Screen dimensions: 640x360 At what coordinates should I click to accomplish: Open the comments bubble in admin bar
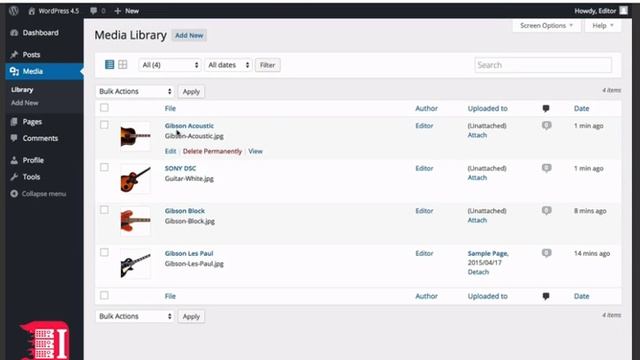[x=97, y=11]
